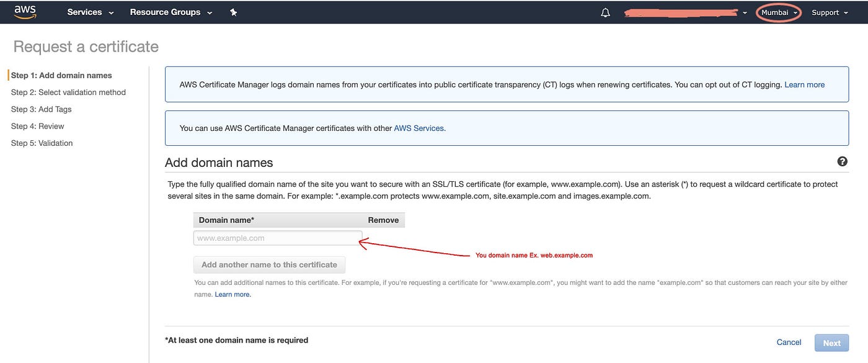Click the Cancel link
Screen dimensions: 868x363
(789, 343)
